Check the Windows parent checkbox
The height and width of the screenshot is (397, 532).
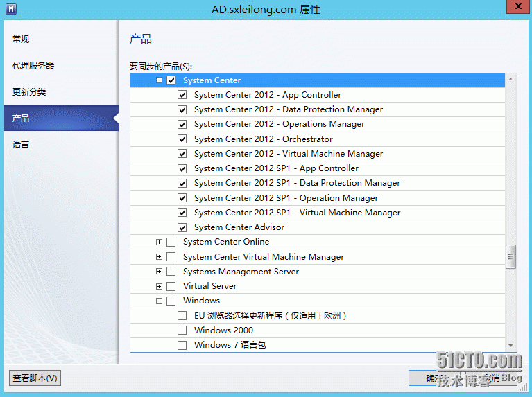171,301
